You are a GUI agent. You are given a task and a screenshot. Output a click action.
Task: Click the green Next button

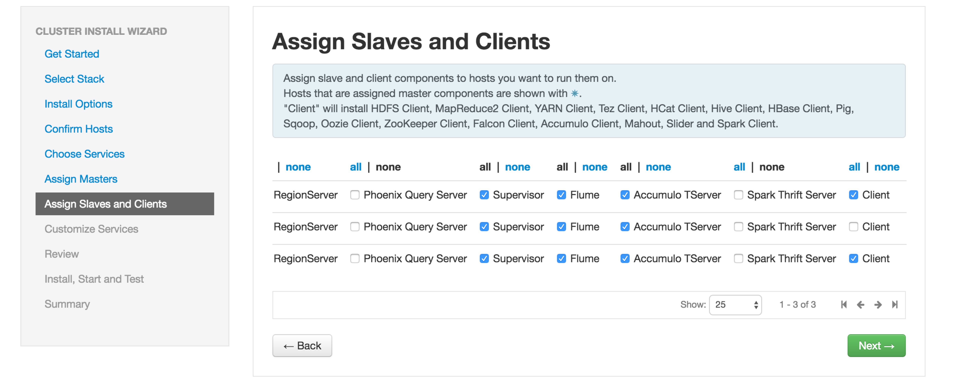pos(876,346)
